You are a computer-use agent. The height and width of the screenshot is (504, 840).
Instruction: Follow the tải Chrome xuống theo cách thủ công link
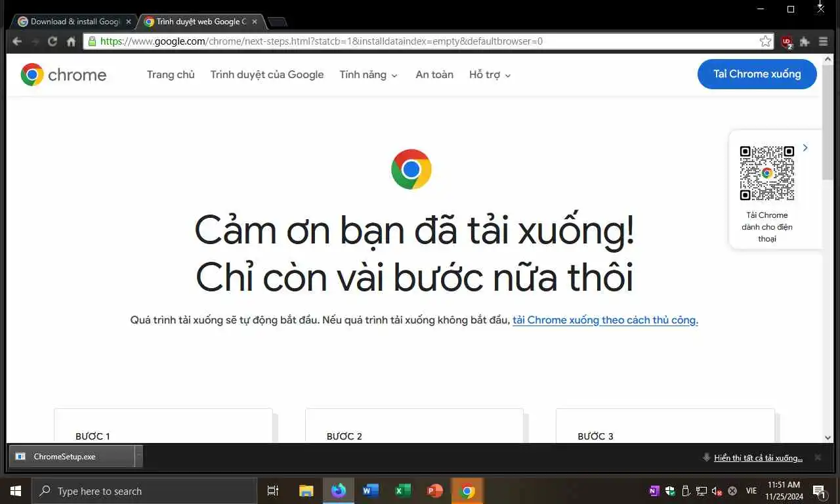click(x=605, y=320)
